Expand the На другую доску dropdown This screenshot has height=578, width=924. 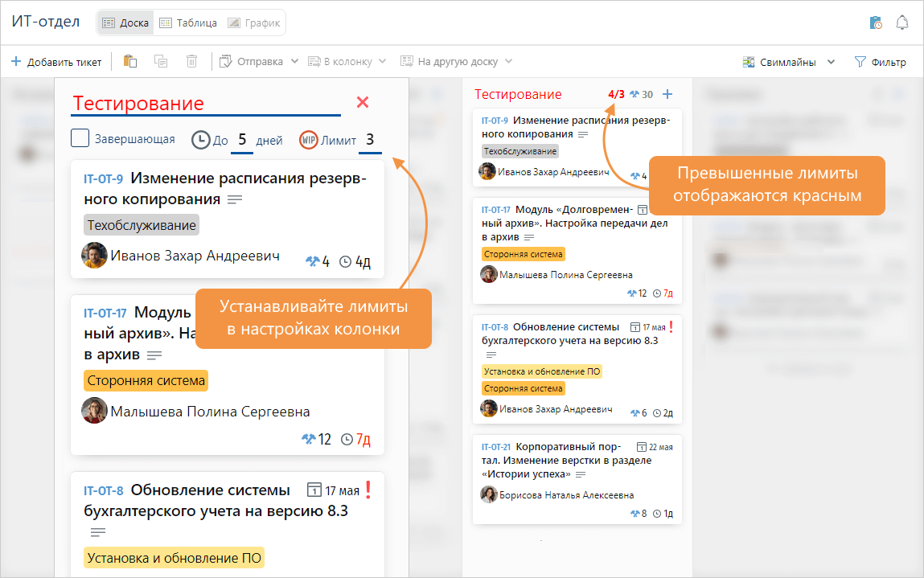click(x=456, y=62)
